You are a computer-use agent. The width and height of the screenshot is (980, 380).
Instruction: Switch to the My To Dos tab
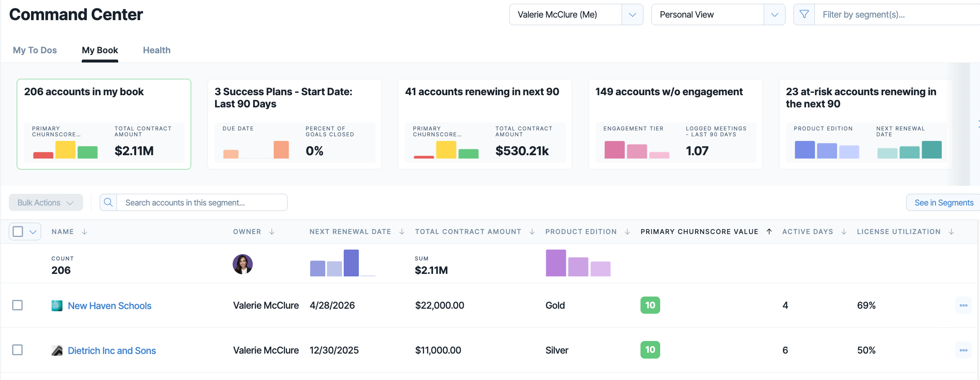pyautogui.click(x=35, y=50)
